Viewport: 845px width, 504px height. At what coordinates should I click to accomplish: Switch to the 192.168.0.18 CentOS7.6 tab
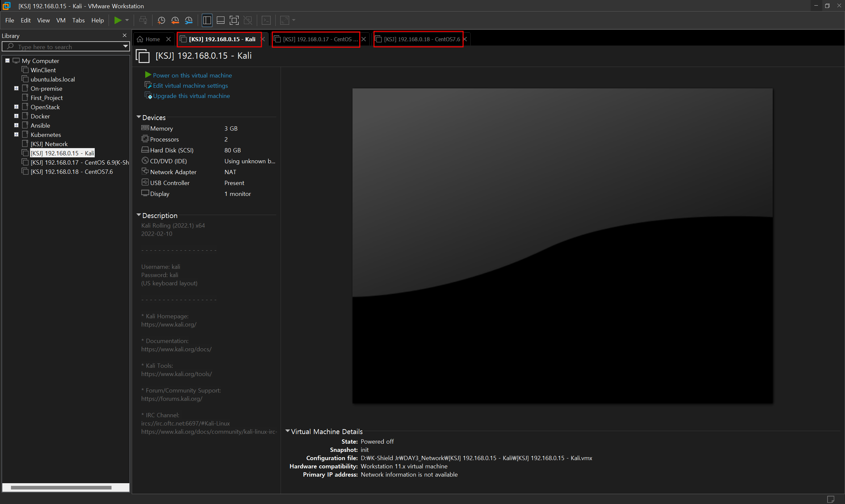click(x=421, y=39)
